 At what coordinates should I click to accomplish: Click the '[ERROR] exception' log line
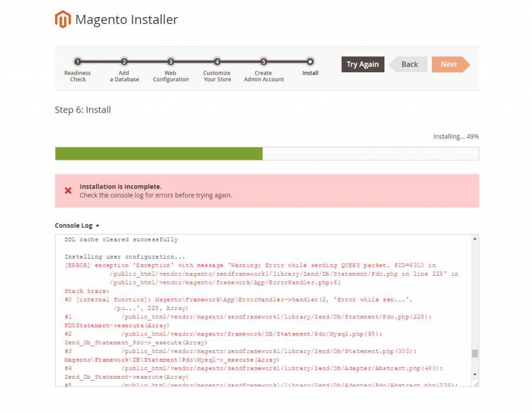(x=250, y=265)
